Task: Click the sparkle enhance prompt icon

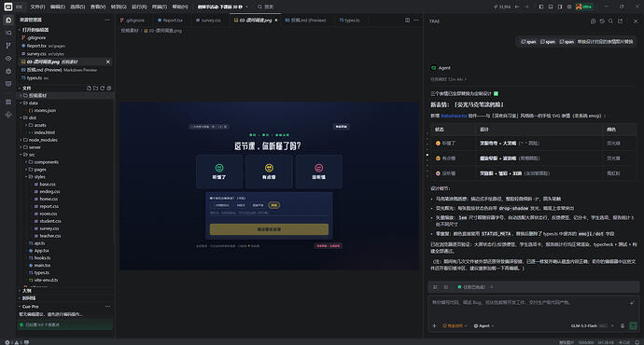Action: (632, 303)
